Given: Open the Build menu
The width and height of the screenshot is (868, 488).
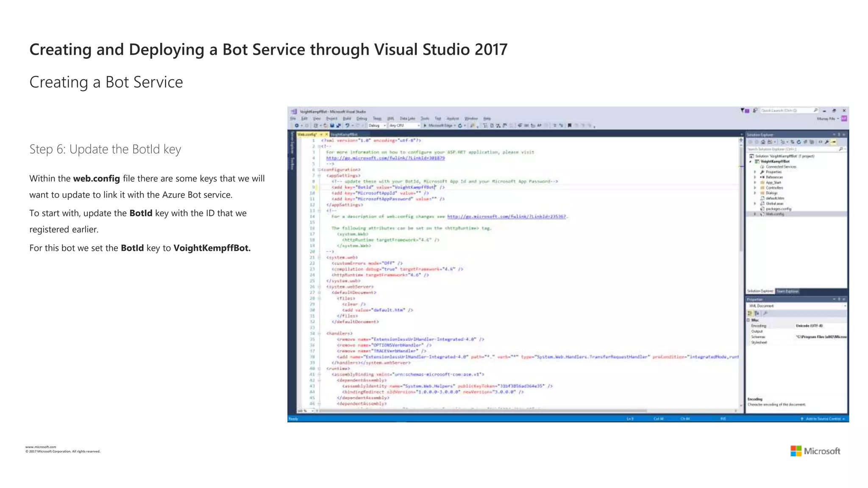Looking at the screenshot, I should pos(347,119).
